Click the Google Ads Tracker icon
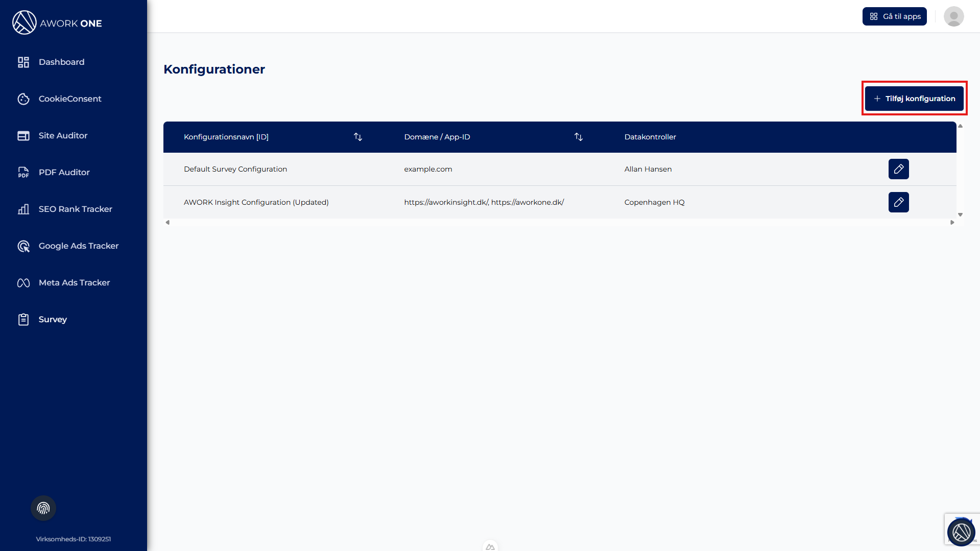The width and height of the screenshot is (980, 551). coord(23,246)
